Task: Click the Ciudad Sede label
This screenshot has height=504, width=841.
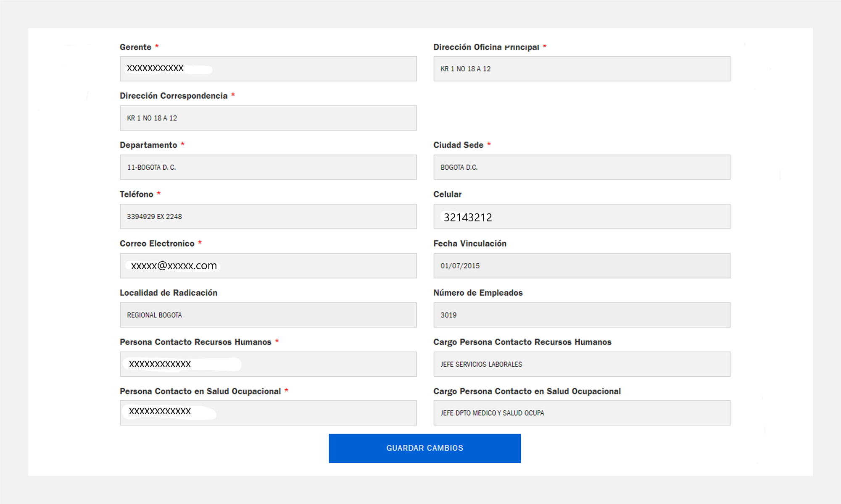Action: [458, 145]
